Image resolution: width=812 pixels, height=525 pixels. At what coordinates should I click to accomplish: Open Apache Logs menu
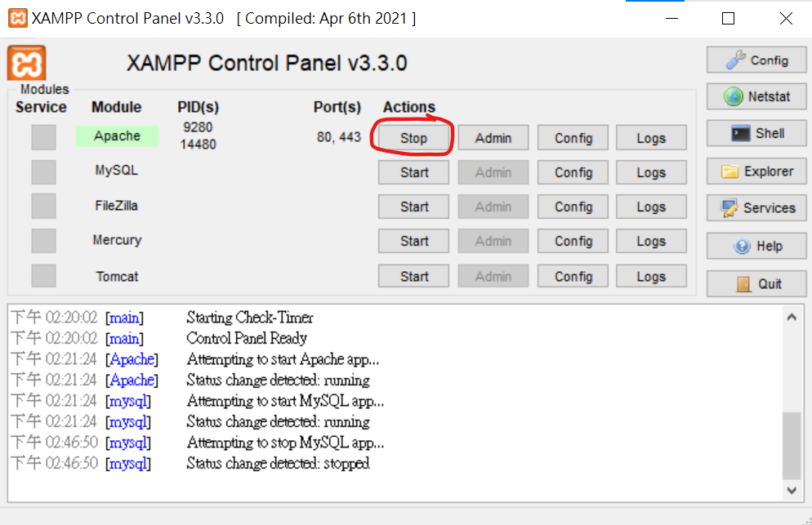pos(651,138)
